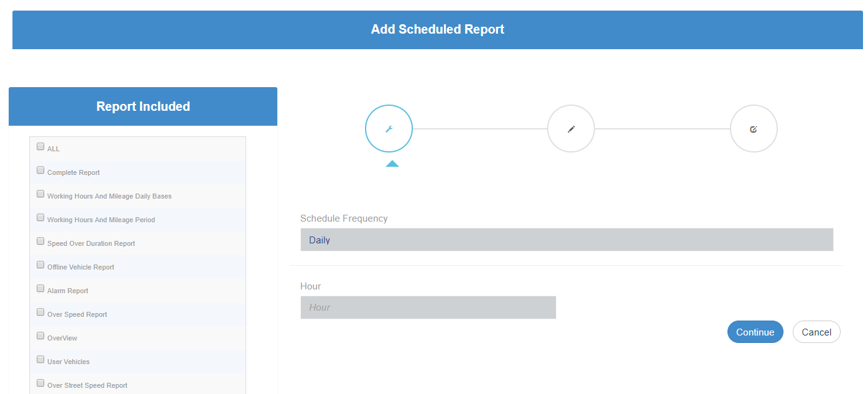Toggle Offline Vehicle Report checkbox
The width and height of the screenshot is (868, 394).
[x=40, y=265]
